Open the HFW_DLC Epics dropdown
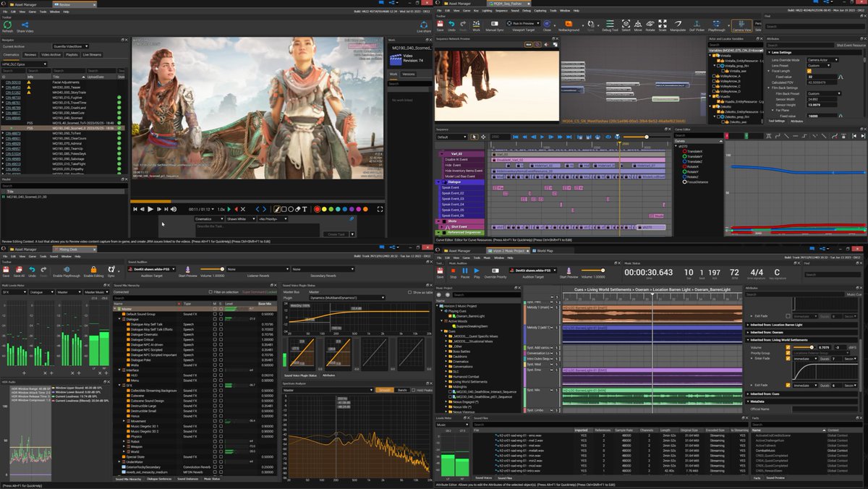The height and width of the screenshot is (489, 868). (24, 64)
